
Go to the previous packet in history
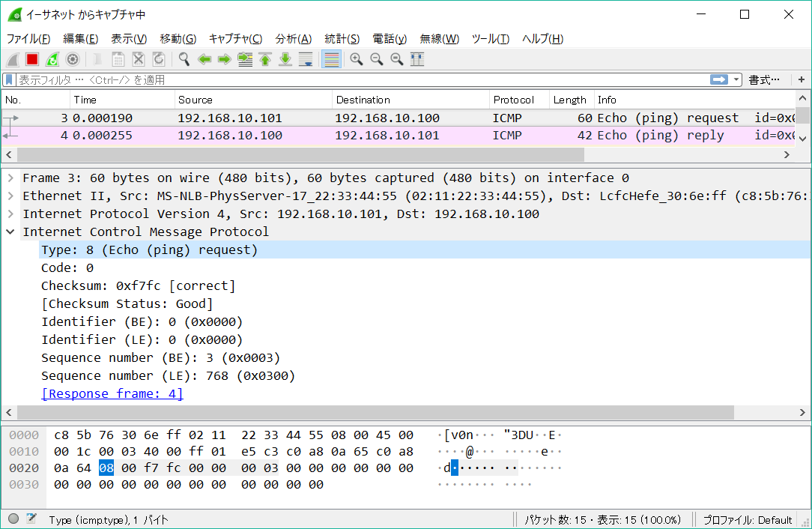204,58
